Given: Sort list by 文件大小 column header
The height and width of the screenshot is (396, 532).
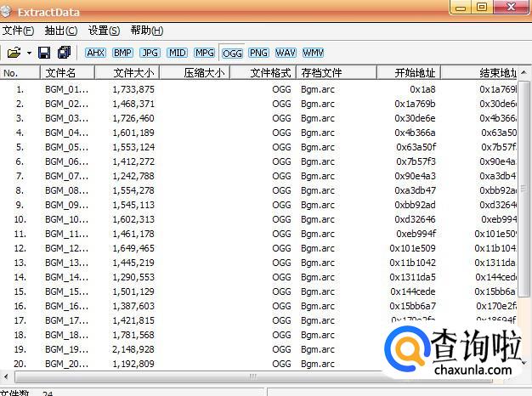Looking at the screenshot, I should tap(134, 74).
